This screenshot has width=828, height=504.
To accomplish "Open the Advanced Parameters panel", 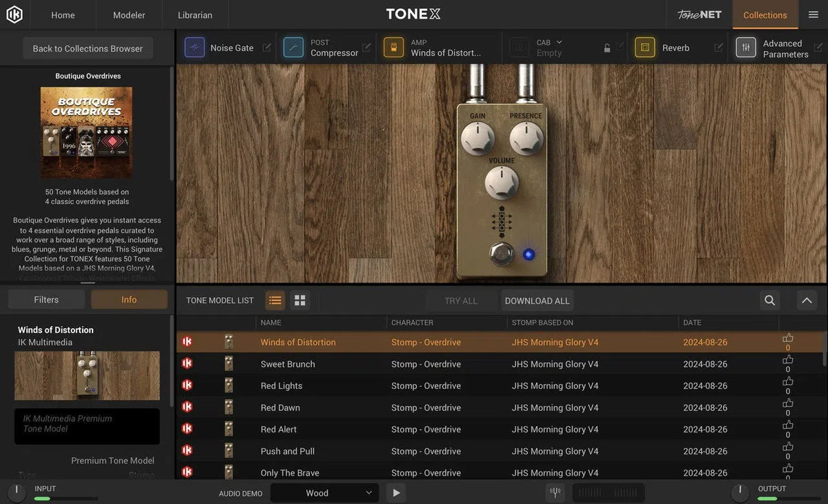I will tap(746, 47).
